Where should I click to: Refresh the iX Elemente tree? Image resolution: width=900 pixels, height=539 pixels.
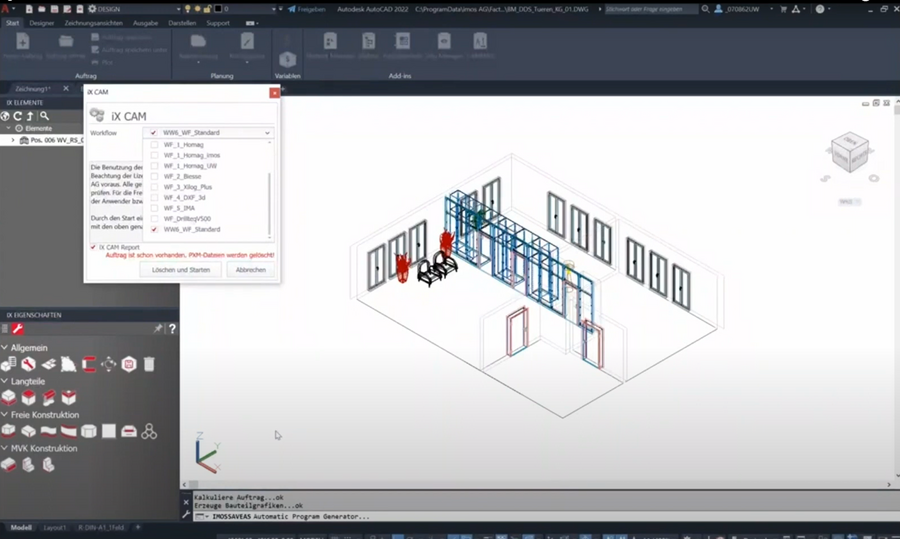(18, 116)
